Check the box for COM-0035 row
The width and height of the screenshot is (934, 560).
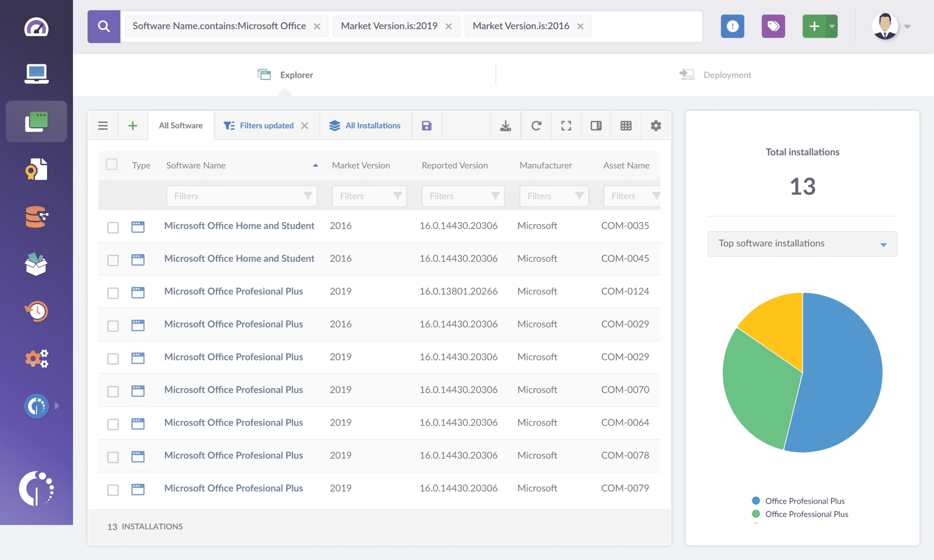(113, 227)
